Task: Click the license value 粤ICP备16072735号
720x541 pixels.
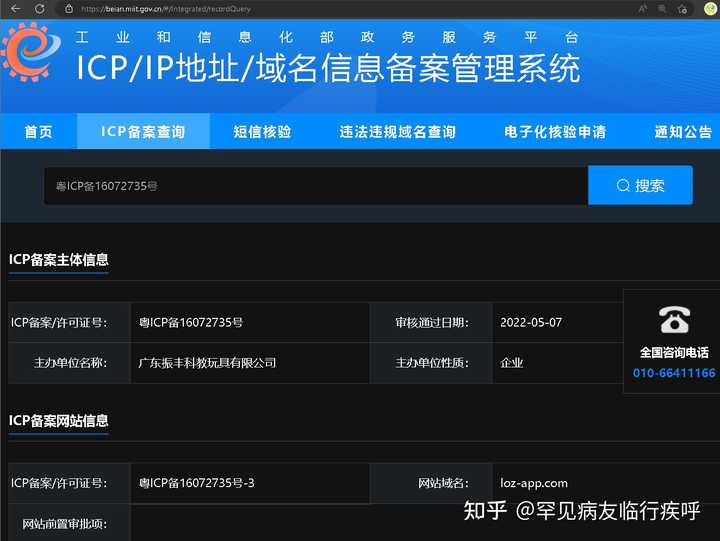Action: pyautogui.click(x=191, y=322)
